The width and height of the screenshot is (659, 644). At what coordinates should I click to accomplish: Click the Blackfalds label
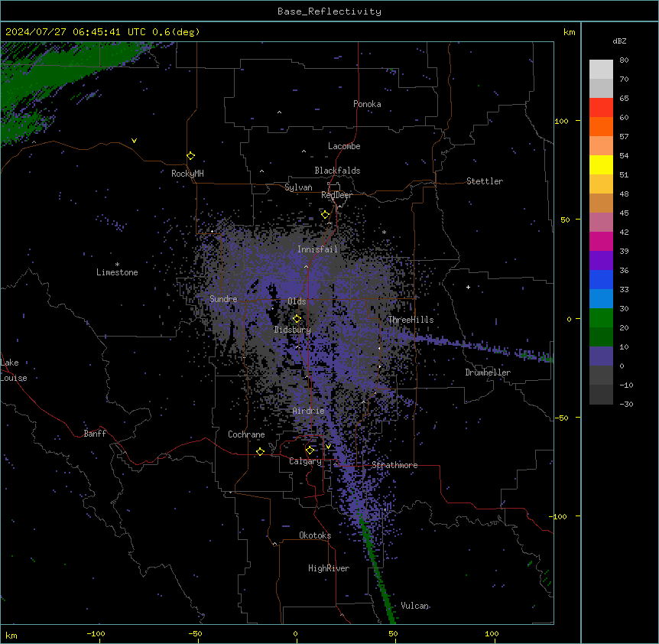337,171
